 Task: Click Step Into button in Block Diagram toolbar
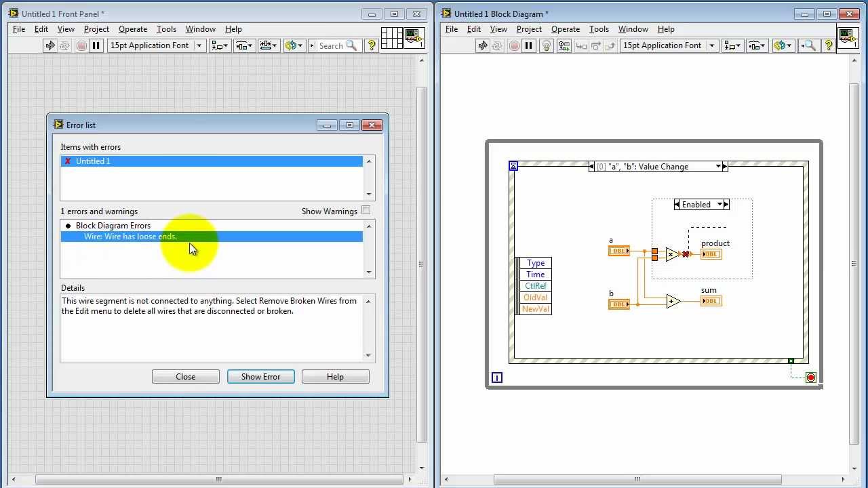point(580,45)
